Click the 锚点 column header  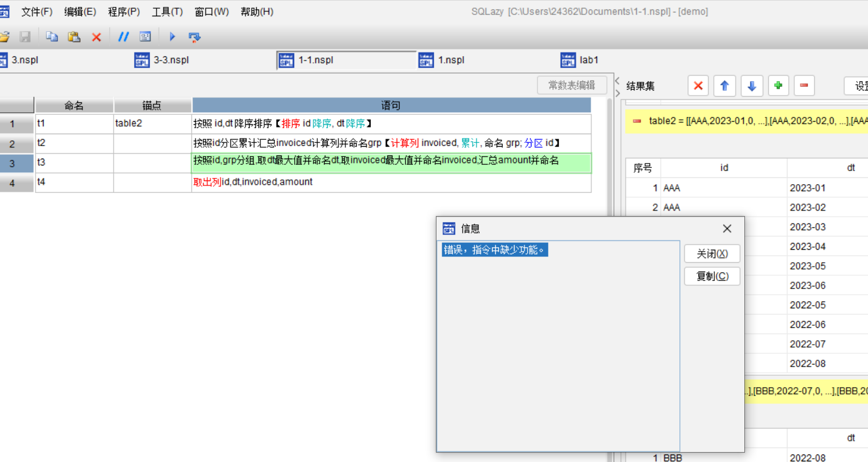point(152,106)
